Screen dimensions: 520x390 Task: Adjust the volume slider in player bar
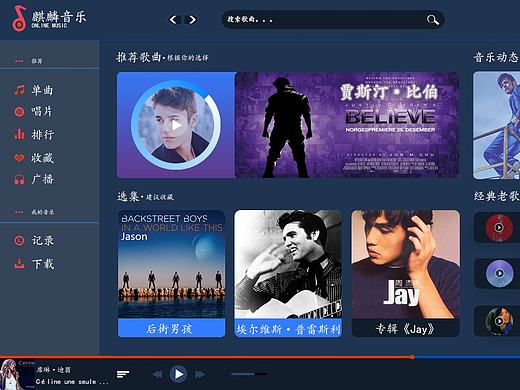249,374
